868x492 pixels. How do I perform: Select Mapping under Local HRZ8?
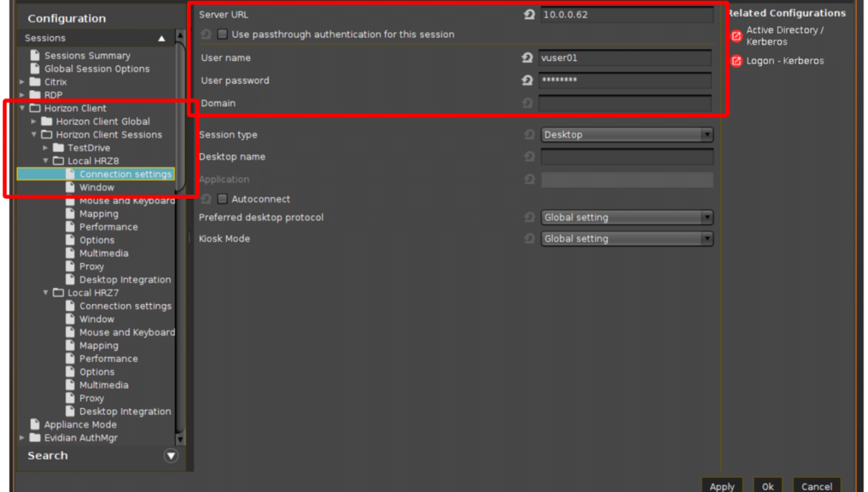(x=99, y=214)
